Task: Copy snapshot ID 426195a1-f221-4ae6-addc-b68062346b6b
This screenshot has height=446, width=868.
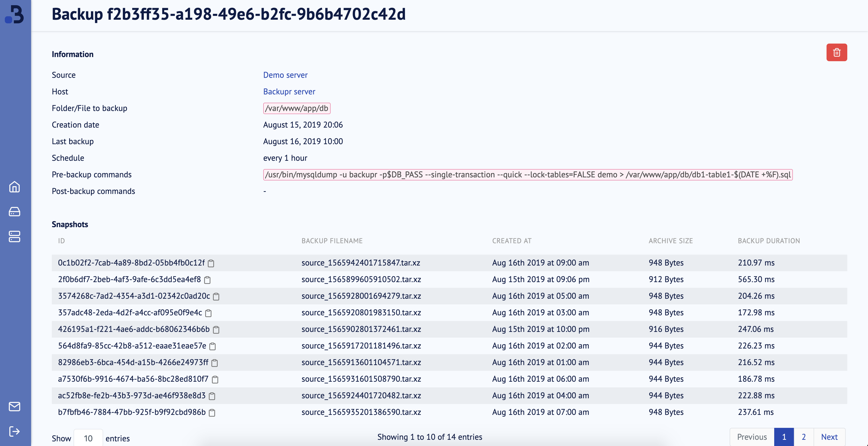Action: click(x=216, y=329)
